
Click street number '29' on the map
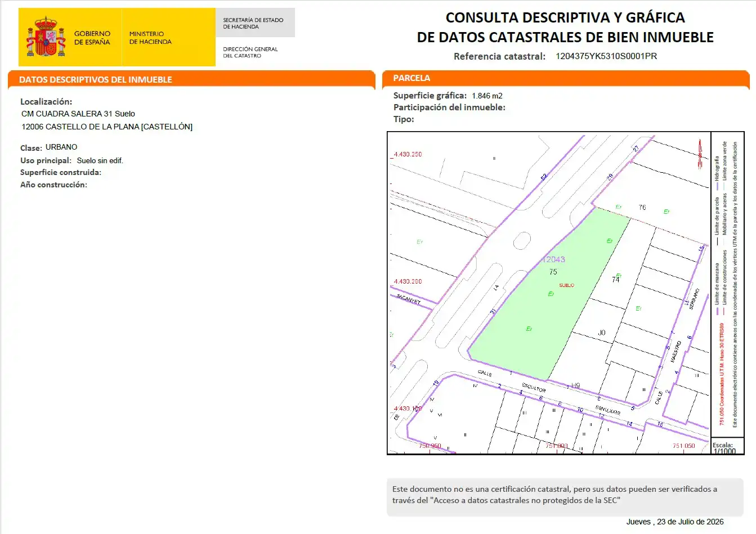pos(610,177)
